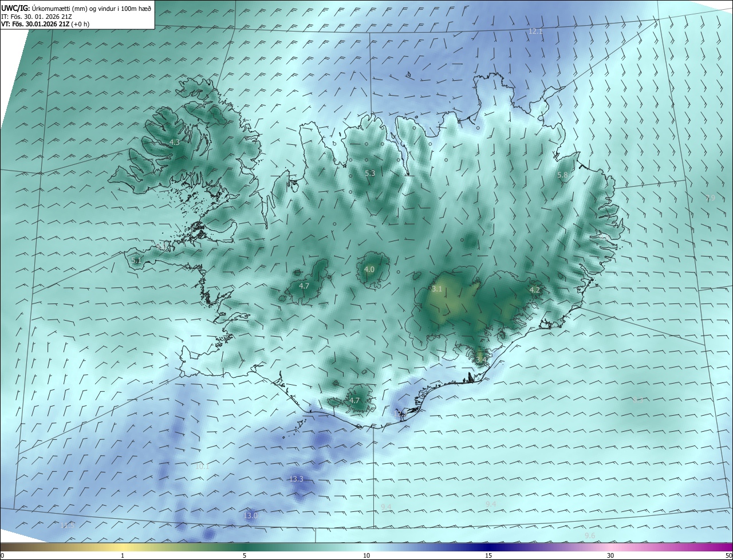The height and width of the screenshot is (560, 733).
Task: Click the 3.1 value on Vatnajökull glacier
Action: pyautogui.click(x=437, y=289)
